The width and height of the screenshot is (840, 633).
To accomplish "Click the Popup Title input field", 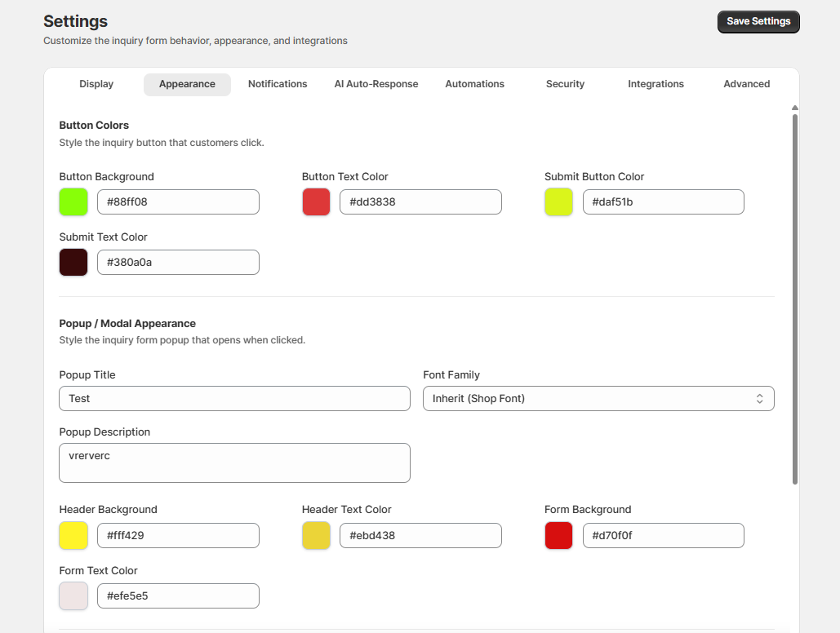I will point(234,398).
